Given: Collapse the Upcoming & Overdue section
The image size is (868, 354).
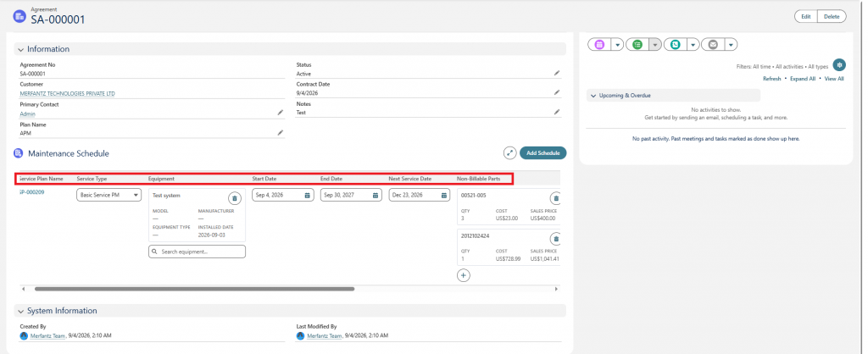Looking at the screenshot, I should (593, 96).
